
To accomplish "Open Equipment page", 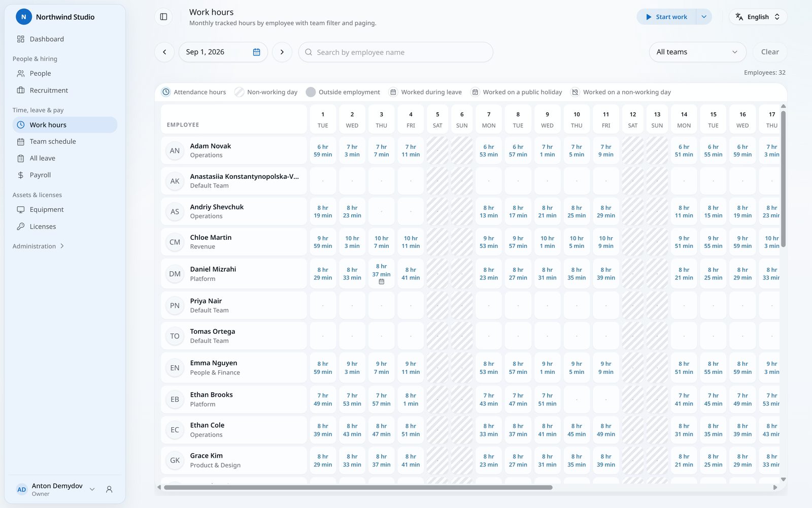I will (x=65, y=210).
